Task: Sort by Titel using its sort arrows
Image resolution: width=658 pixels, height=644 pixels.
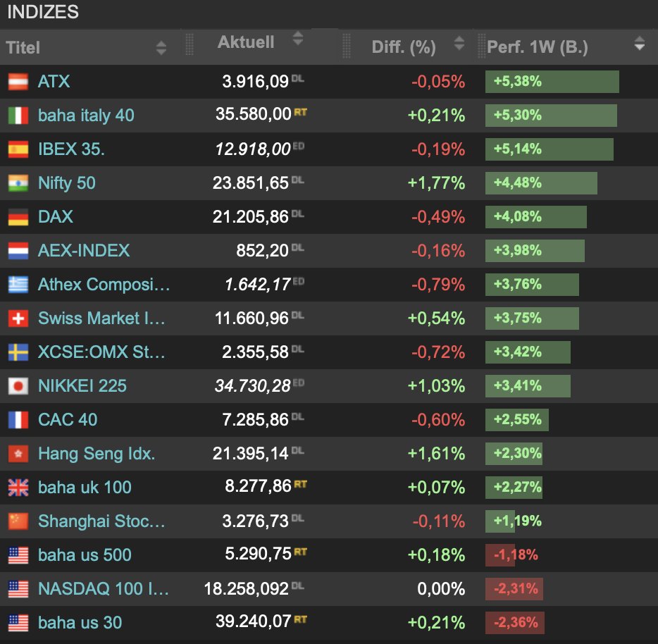Action: coord(161,48)
